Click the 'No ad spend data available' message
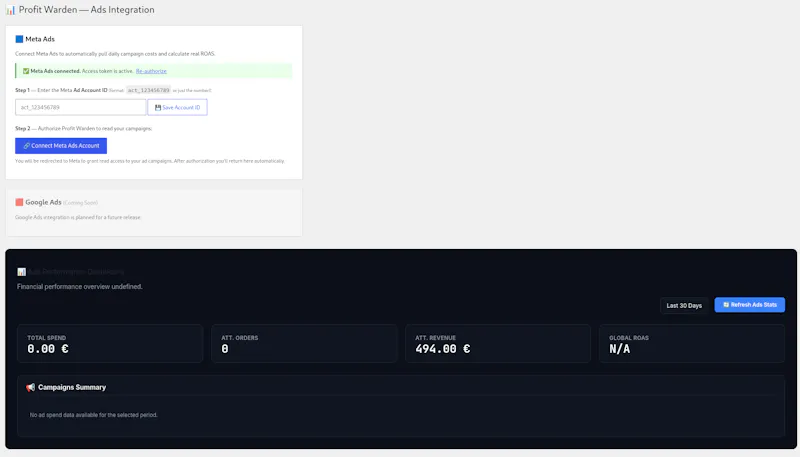The image size is (800, 457). (93, 415)
